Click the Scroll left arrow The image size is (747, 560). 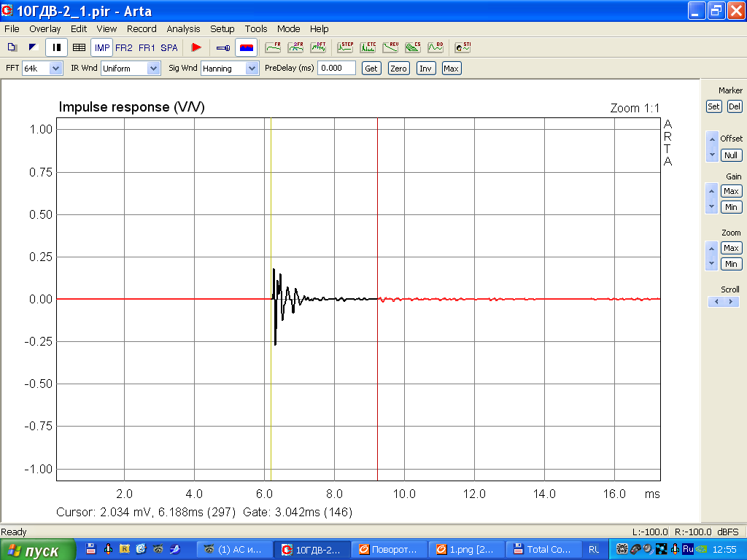pos(716,301)
